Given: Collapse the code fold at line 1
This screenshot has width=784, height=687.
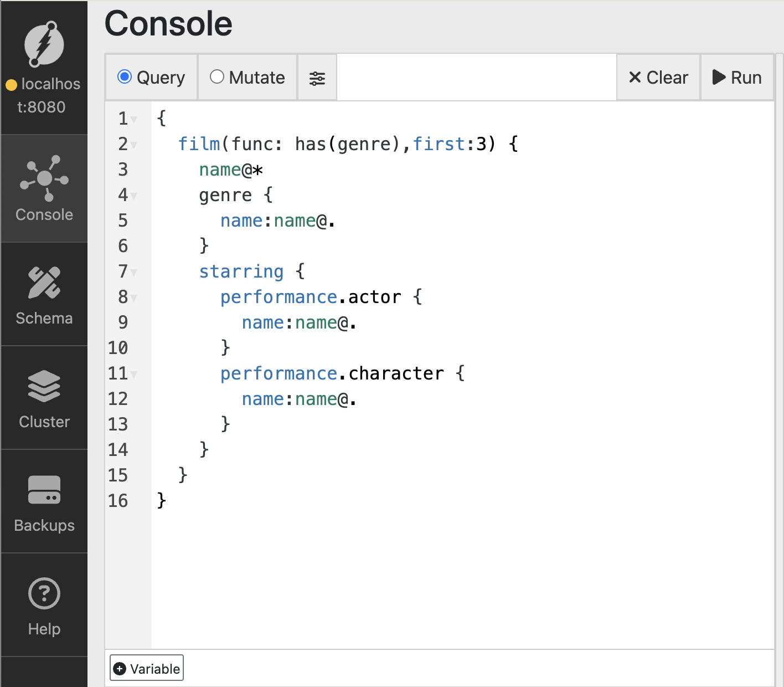Looking at the screenshot, I should [x=135, y=120].
